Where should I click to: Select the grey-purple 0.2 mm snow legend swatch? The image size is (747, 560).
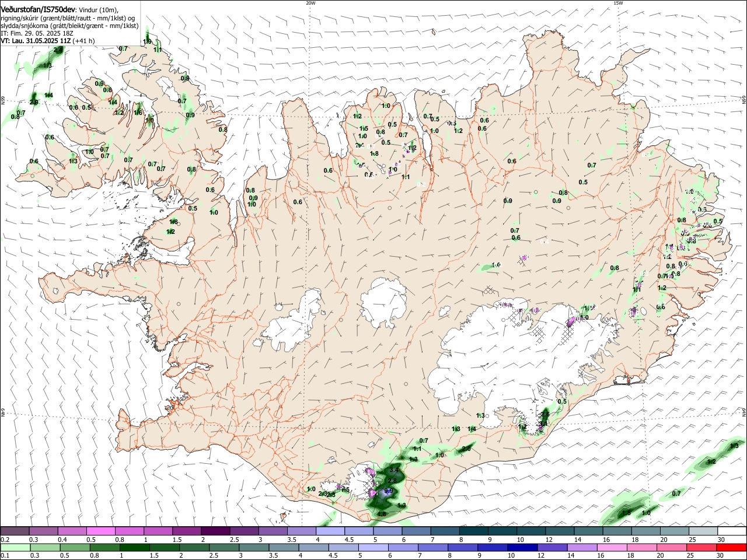(x=15, y=531)
